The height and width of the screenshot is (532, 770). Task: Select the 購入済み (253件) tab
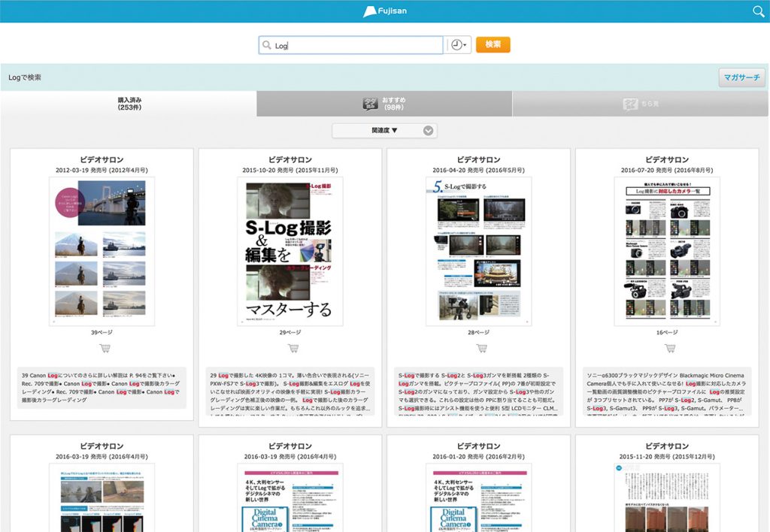[x=129, y=104]
